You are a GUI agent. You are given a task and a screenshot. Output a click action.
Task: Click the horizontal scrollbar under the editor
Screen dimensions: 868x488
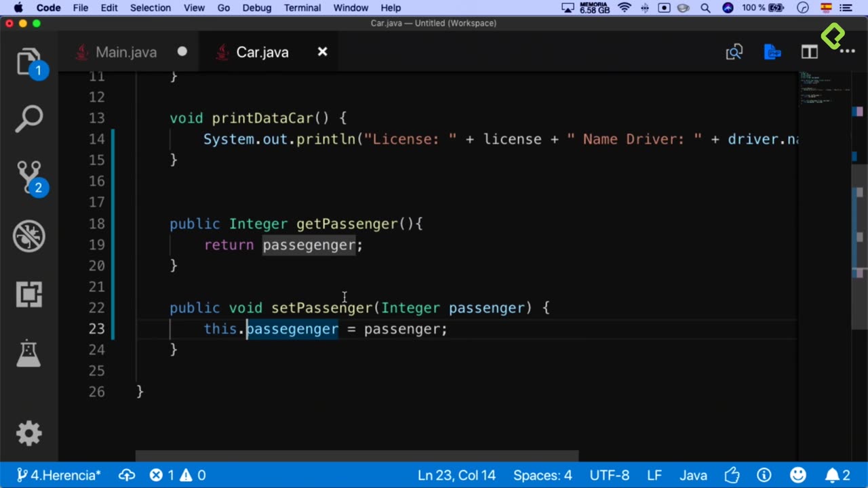tap(357, 456)
